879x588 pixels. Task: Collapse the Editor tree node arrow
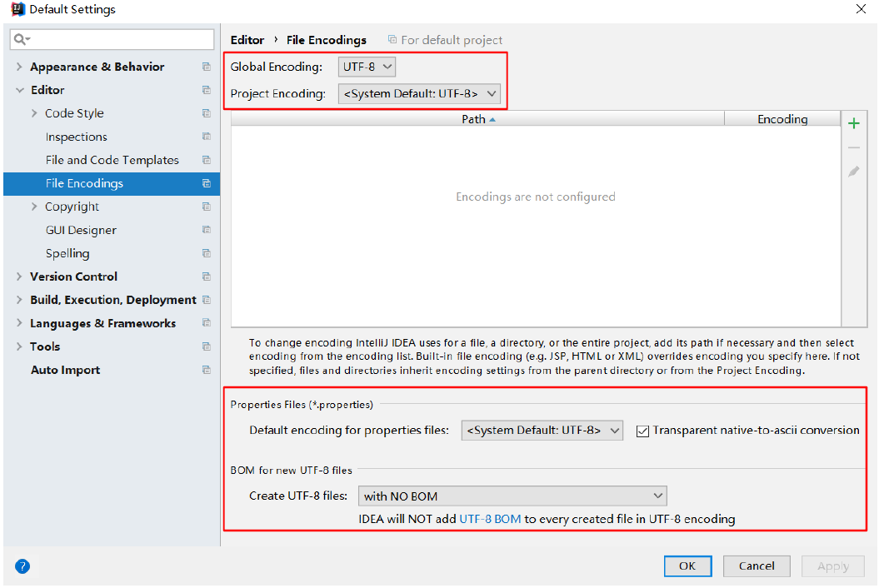20,90
